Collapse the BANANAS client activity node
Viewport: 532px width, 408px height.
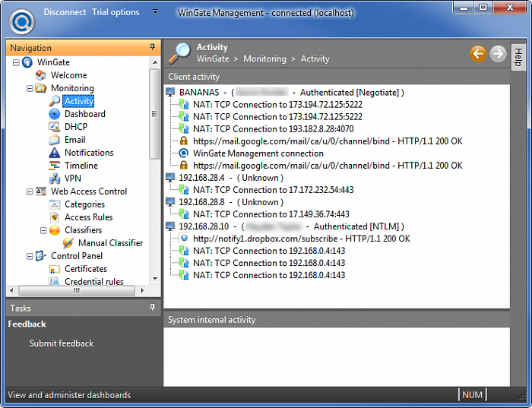[170, 93]
